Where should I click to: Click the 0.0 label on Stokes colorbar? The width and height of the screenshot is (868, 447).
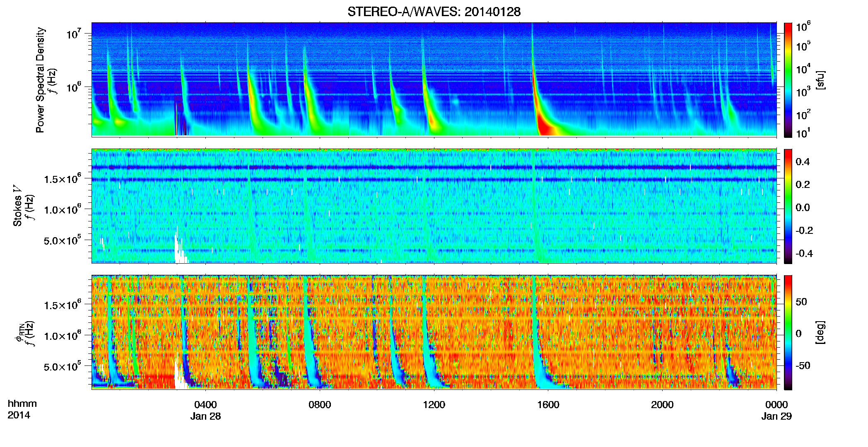pos(803,207)
